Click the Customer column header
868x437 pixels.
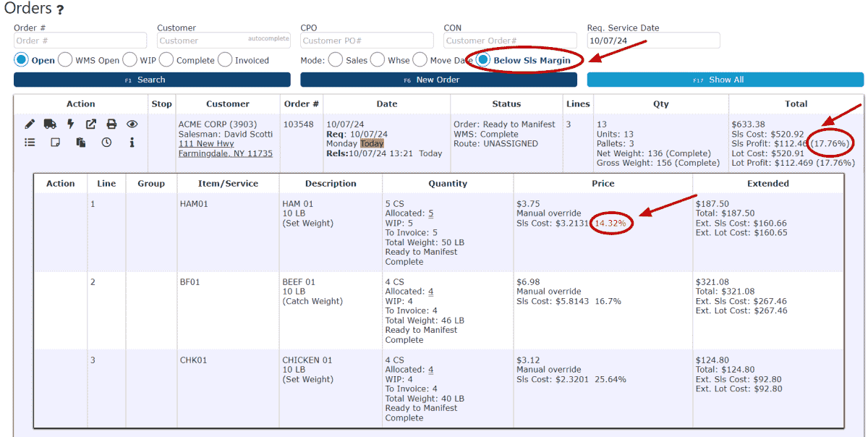pyautogui.click(x=228, y=103)
